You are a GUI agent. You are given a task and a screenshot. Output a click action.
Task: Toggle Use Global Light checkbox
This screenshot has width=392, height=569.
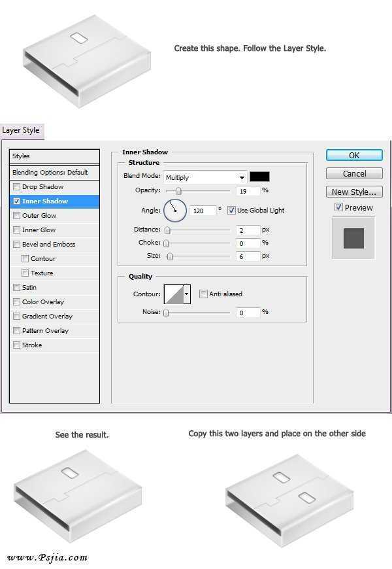coord(231,211)
